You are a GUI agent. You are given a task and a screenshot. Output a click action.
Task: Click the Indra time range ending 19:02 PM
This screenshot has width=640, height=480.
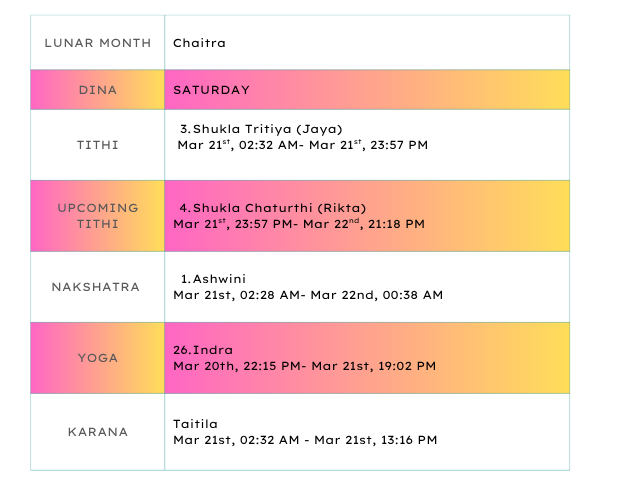coord(304,366)
